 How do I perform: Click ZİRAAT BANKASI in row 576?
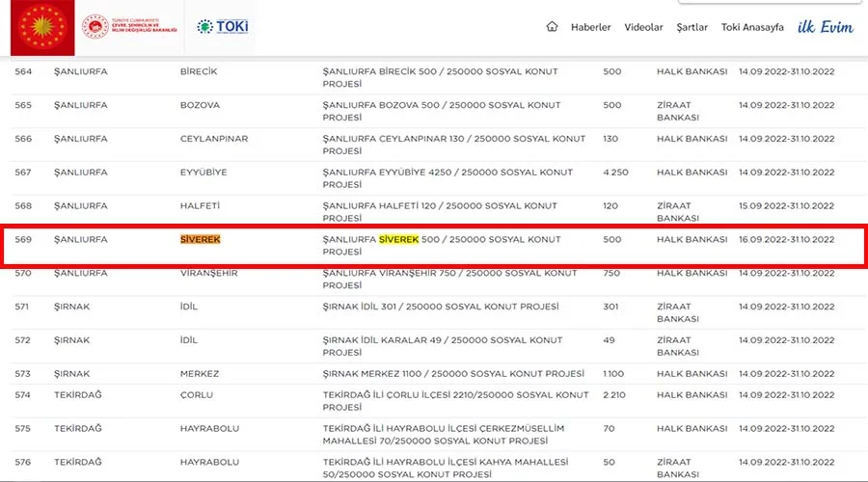coord(678,469)
